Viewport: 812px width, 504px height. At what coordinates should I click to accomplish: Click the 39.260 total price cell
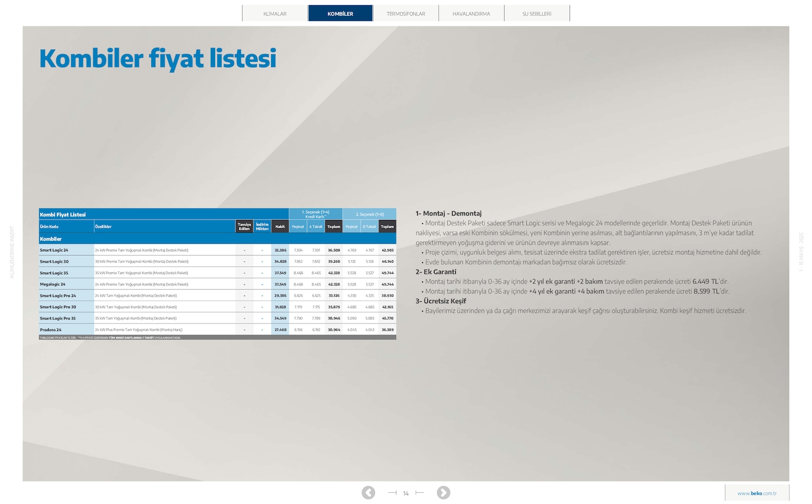[x=334, y=262]
